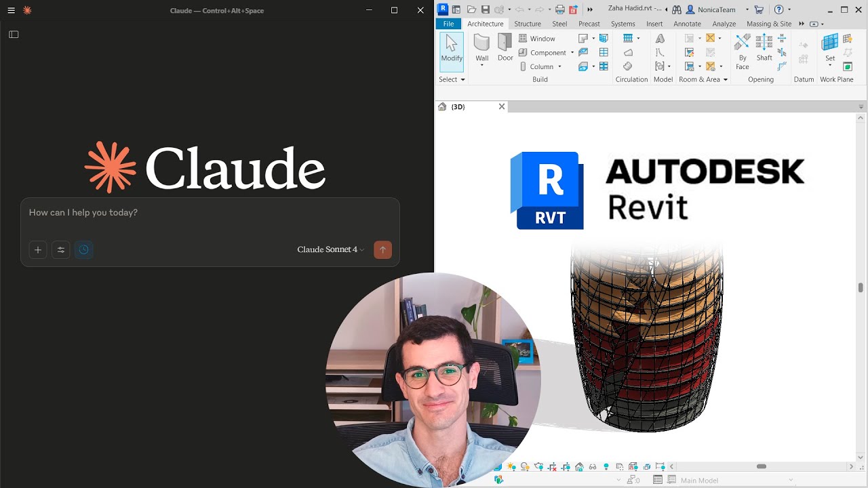The height and width of the screenshot is (488, 868).
Task: Click the binoculars search icon
Action: tap(676, 9)
